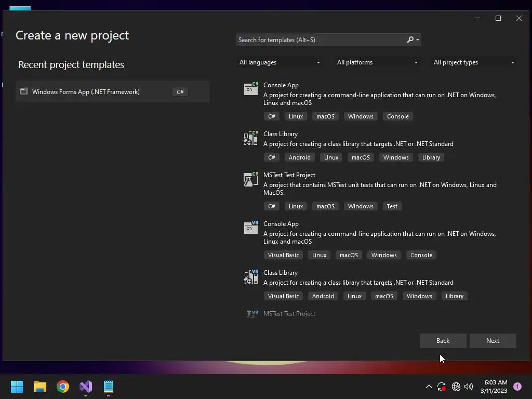This screenshot has width=532, height=399.
Task: Click the Windows Forms App recent template icon
Action: 24,91
